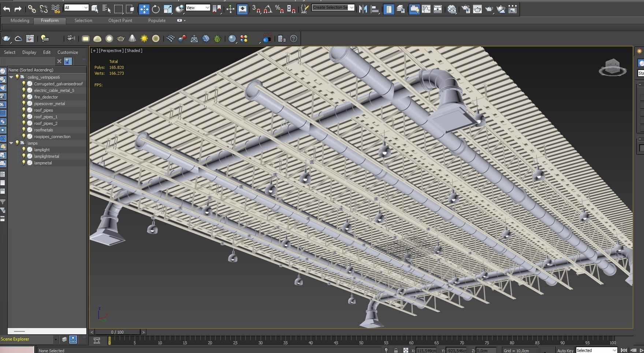Screen dimensions: 644x353
Task: Select the fire_dedector object
Action: (x=46, y=97)
